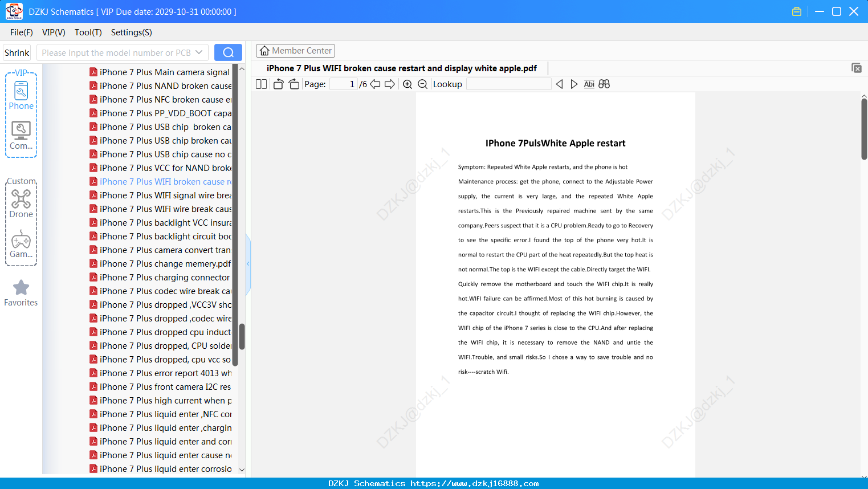Open the Member Center
Viewport: 868px width, 489px height.
click(x=295, y=51)
